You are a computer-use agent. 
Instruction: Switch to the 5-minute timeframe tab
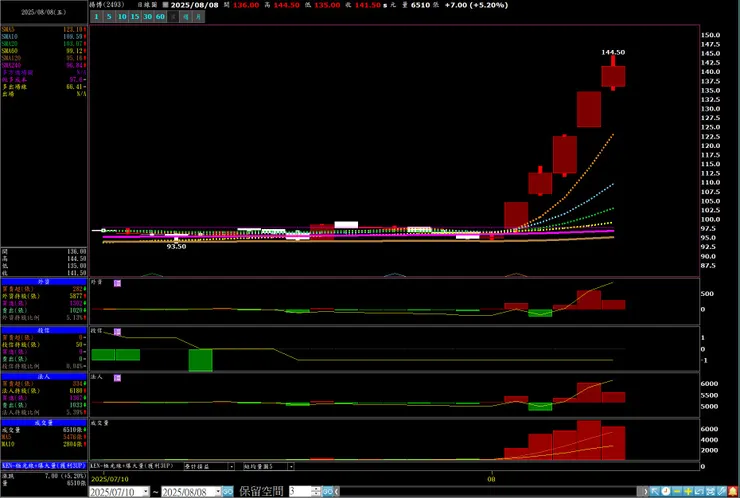109,17
